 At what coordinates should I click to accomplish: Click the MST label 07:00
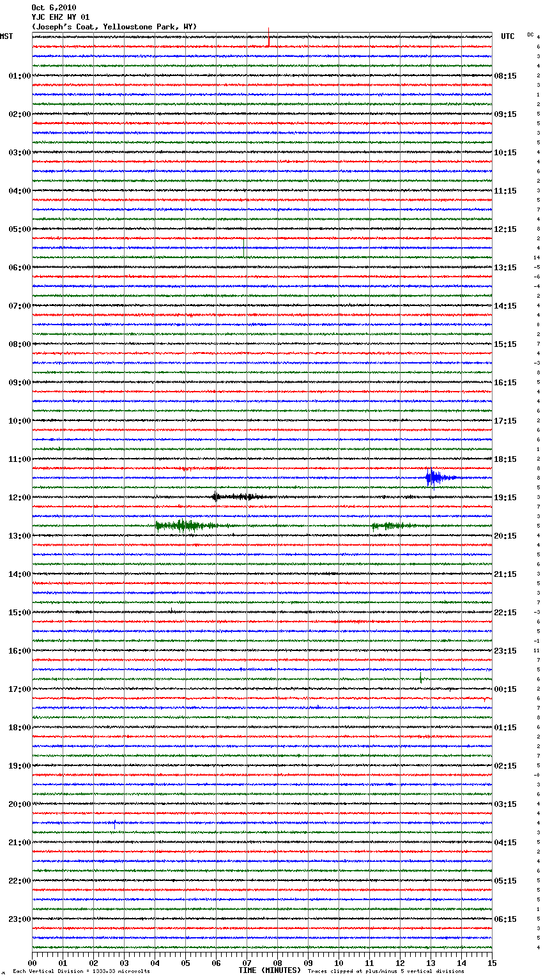pos(19,306)
